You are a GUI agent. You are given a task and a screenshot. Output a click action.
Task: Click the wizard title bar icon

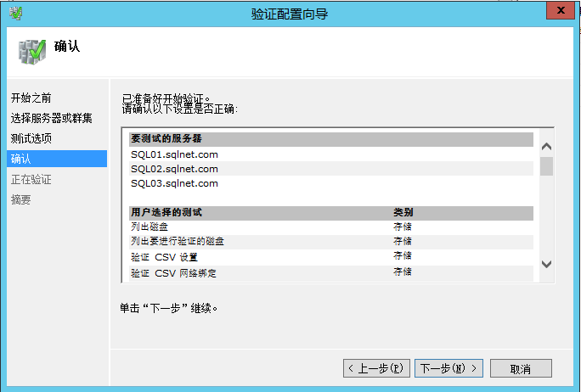click(15, 14)
